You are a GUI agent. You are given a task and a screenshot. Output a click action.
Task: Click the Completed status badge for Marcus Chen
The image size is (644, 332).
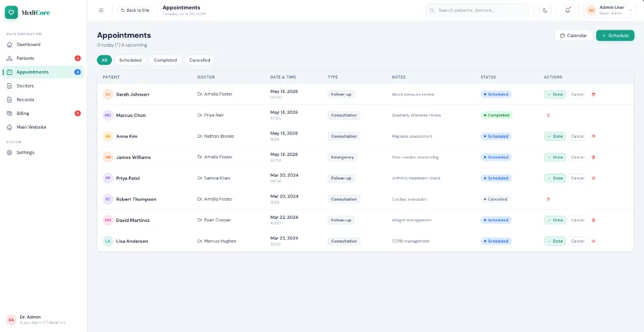[496, 116]
